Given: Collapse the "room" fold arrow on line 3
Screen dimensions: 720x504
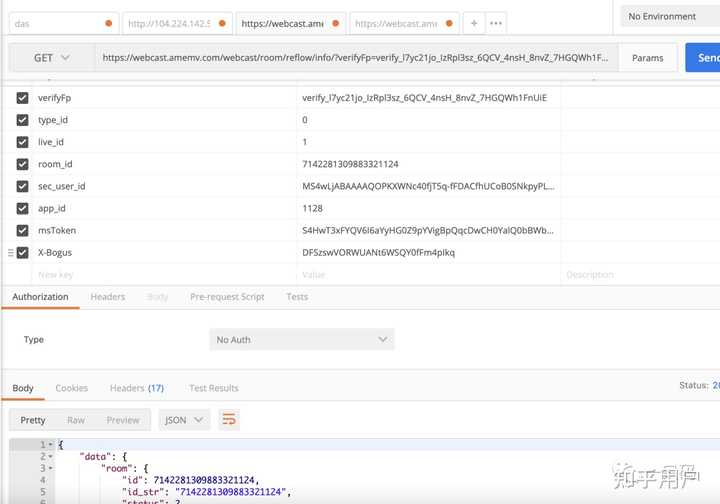Looking at the screenshot, I should click(x=51, y=468).
